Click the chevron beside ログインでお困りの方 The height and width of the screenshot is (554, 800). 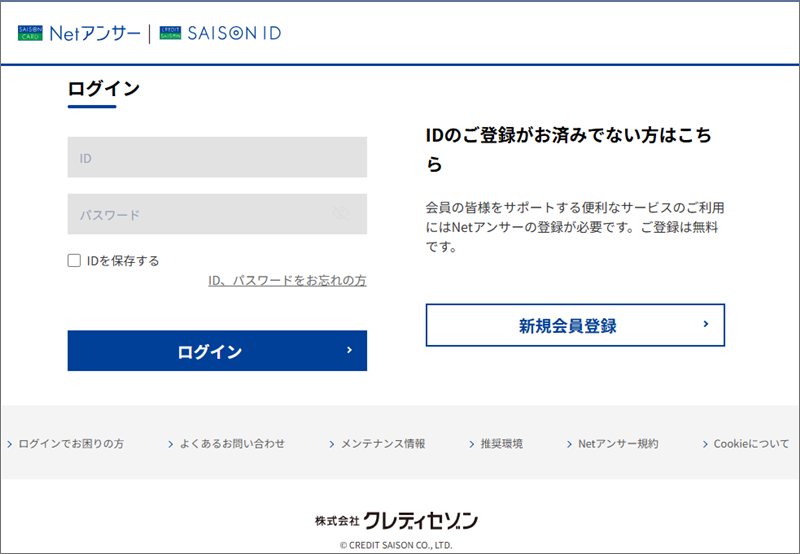(10, 444)
